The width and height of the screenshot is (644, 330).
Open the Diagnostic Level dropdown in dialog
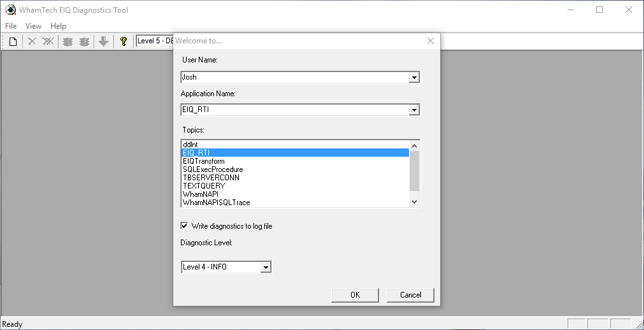pos(266,267)
